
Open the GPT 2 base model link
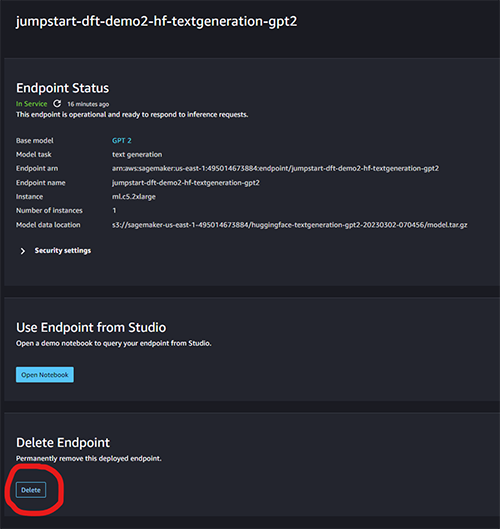click(x=121, y=140)
